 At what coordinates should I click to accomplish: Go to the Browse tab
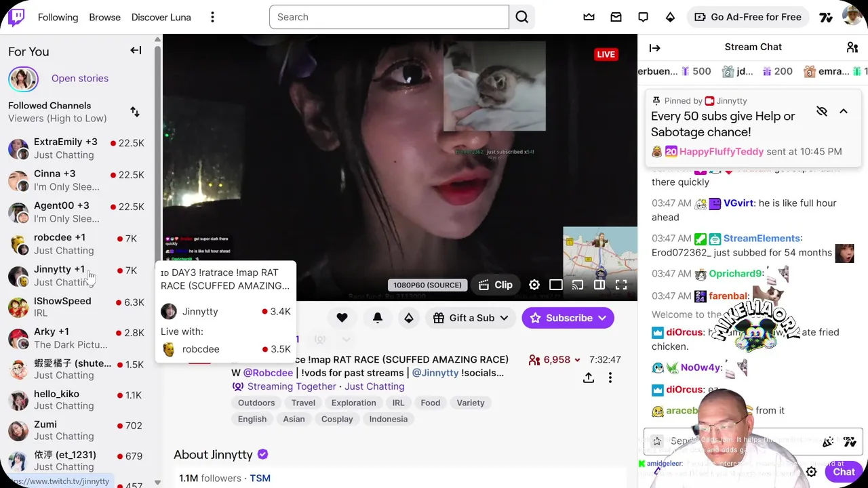tap(104, 17)
